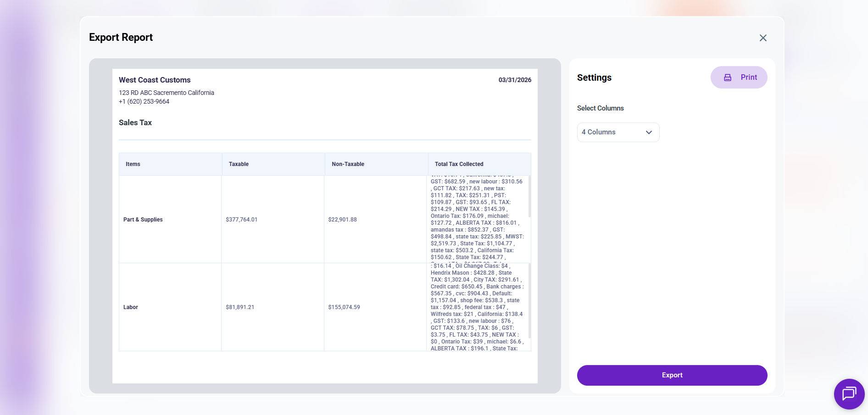Click scrollbar in Part & Supplies tax cell
Screen dimensions: 868x415
click(x=529, y=197)
